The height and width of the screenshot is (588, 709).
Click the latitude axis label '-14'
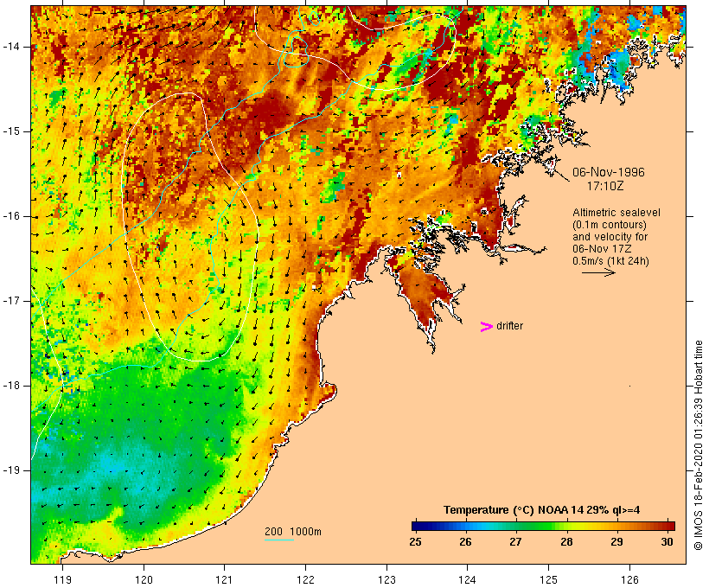coord(11,47)
